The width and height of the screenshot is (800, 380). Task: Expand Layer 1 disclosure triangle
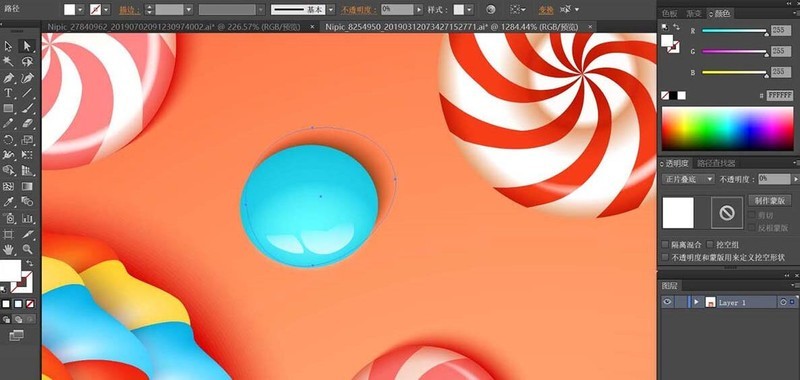coord(696,302)
